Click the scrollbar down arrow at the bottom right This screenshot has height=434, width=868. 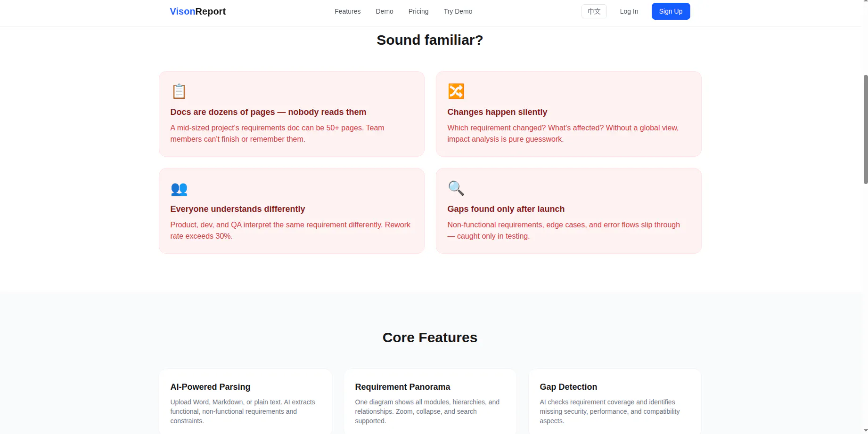click(865, 431)
